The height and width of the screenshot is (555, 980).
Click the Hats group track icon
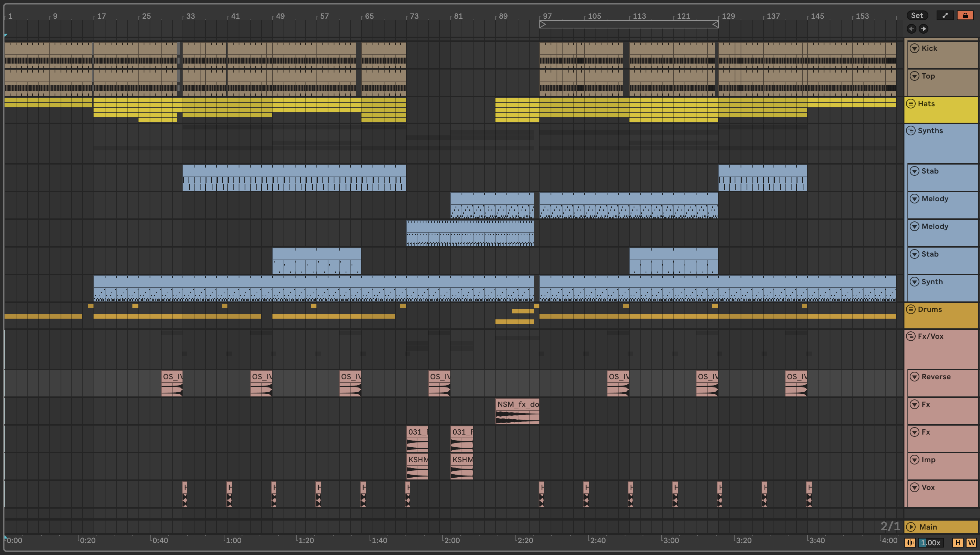(x=911, y=104)
